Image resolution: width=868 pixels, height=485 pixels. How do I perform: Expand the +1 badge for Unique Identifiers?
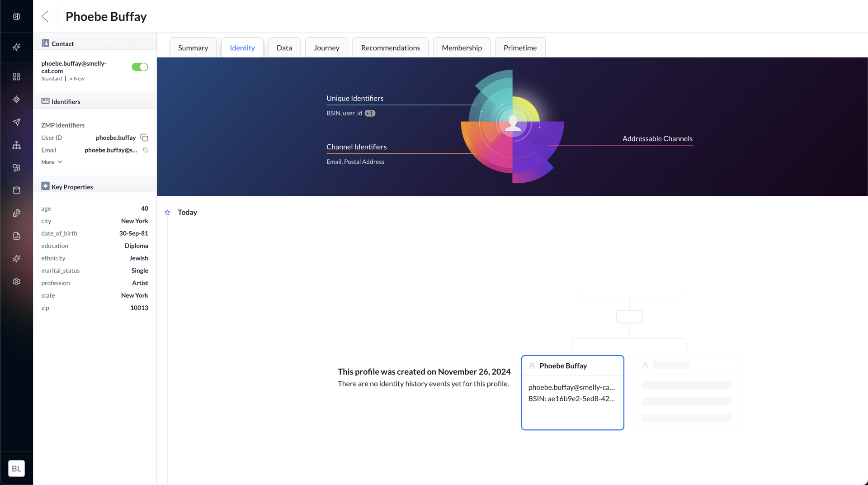click(x=370, y=113)
